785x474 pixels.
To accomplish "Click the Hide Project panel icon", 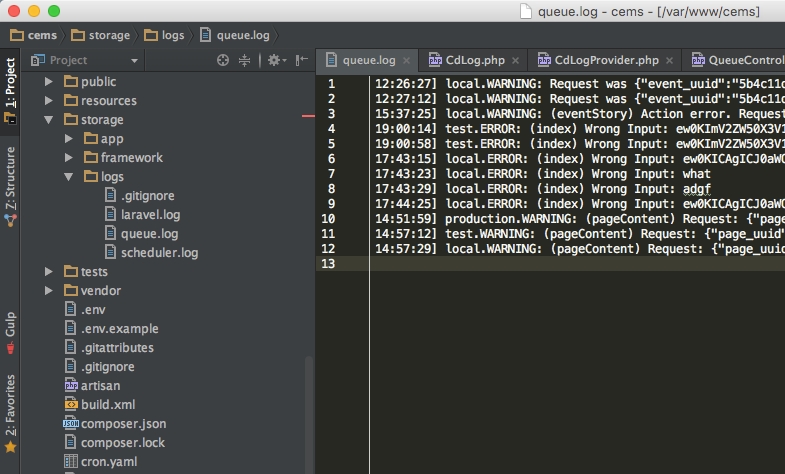I will tap(301, 61).
